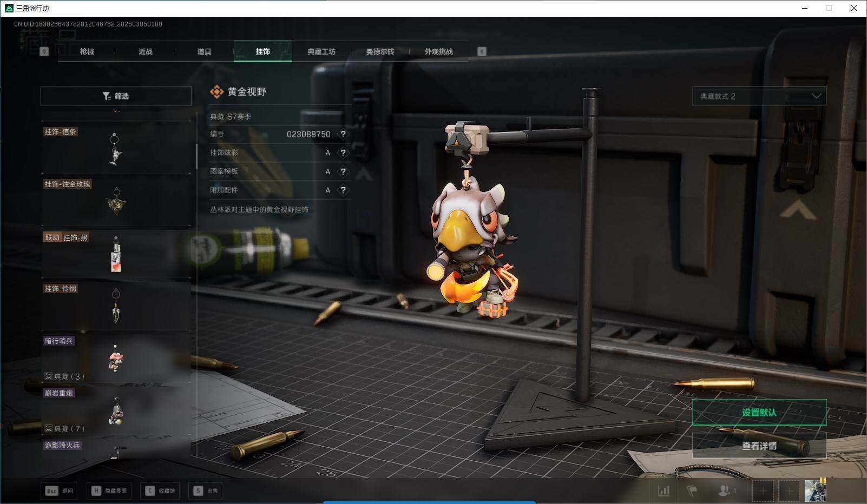Screen dimensions: 867x504
Task: Select the 挂饰 tab
Action: (263, 51)
